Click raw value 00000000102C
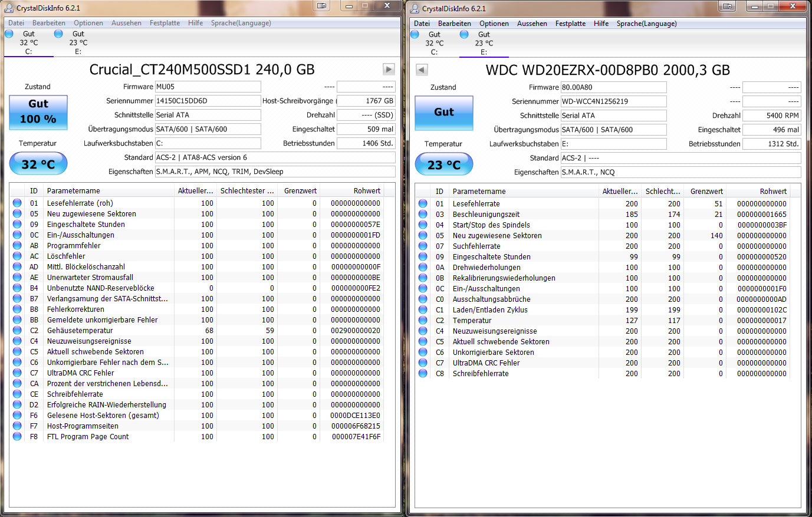This screenshot has width=812, height=517. 762,309
